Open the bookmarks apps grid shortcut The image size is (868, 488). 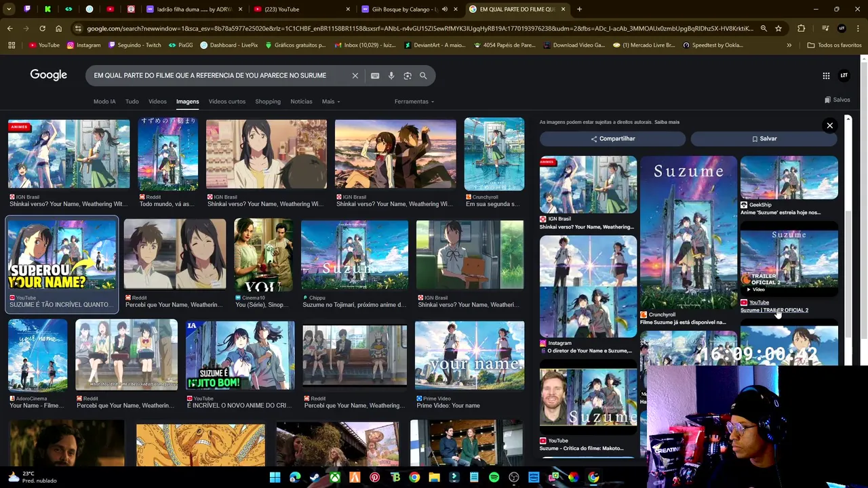12,45
